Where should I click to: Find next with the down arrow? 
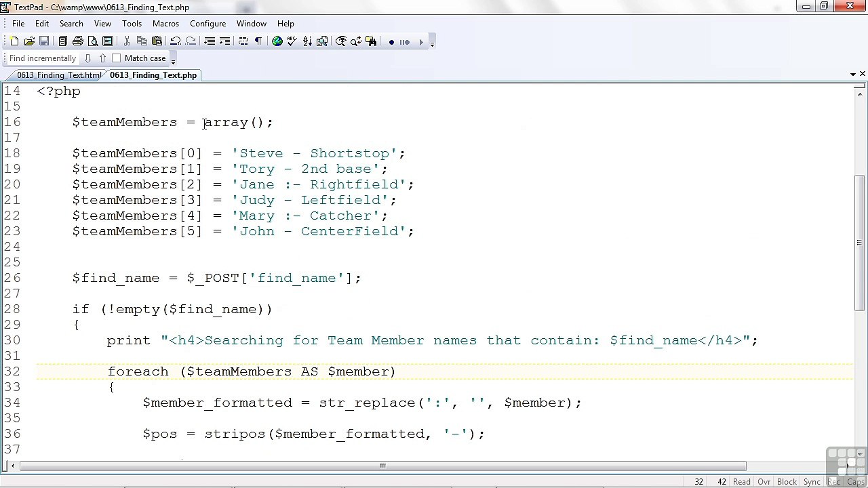[87, 58]
